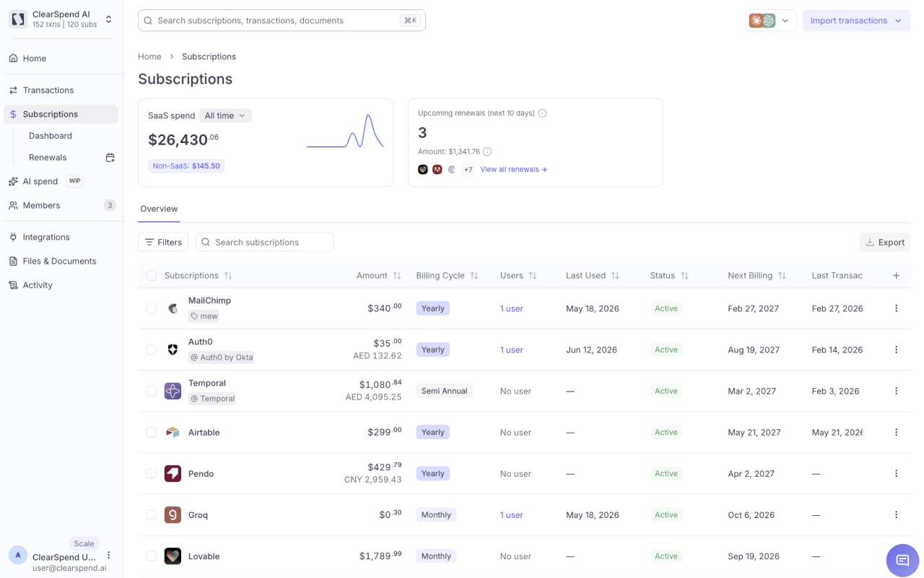Open the All time period dropdown

225,116
